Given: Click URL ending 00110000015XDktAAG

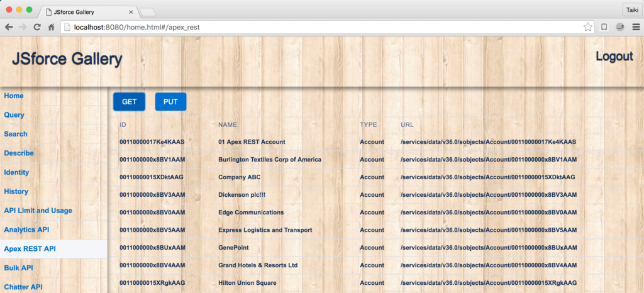Looking at the screenshot, I should tap(488, 177).
